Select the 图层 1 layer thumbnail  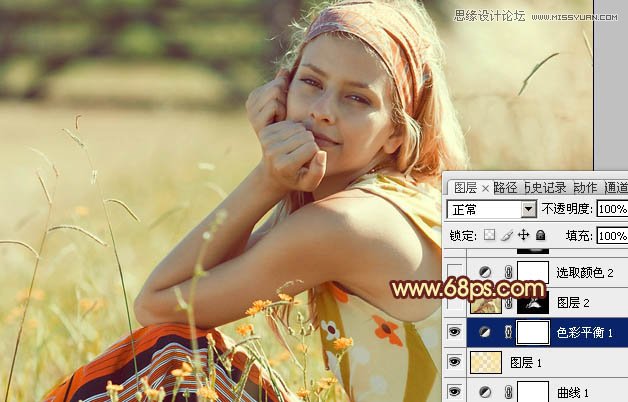486,362
